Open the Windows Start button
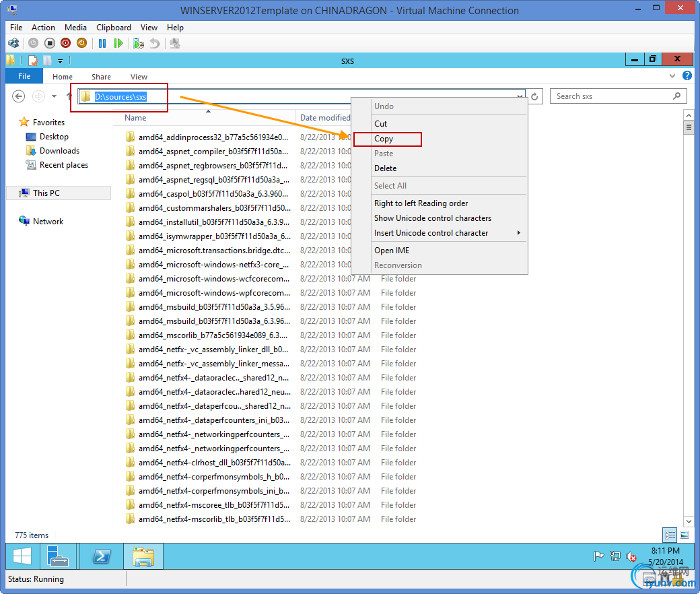The height and width of the screenshot is (594, 700). coord(22,556)
